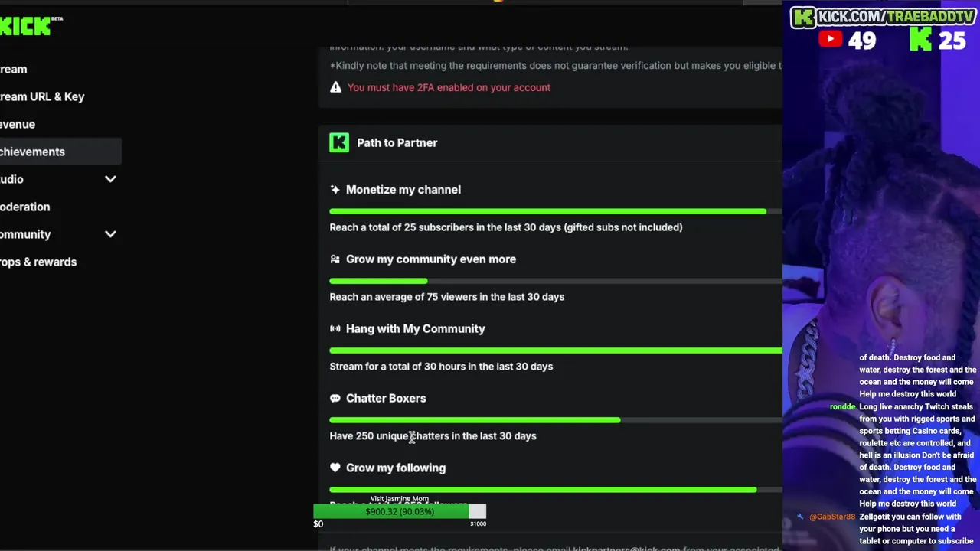The image size is (980, 551).
Task: Click the $900.32 donation goal bar
Action: [x=399, y=511]
